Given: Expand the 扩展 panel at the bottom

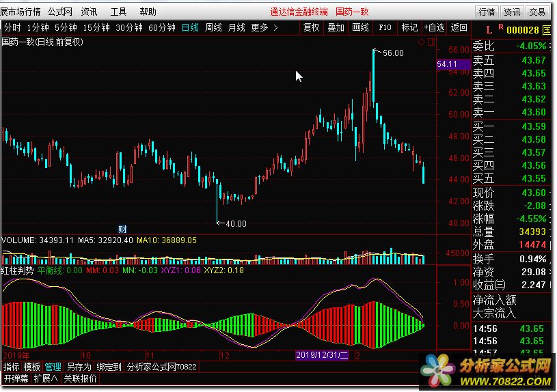Looking at the screenshot, I should 45,378.
